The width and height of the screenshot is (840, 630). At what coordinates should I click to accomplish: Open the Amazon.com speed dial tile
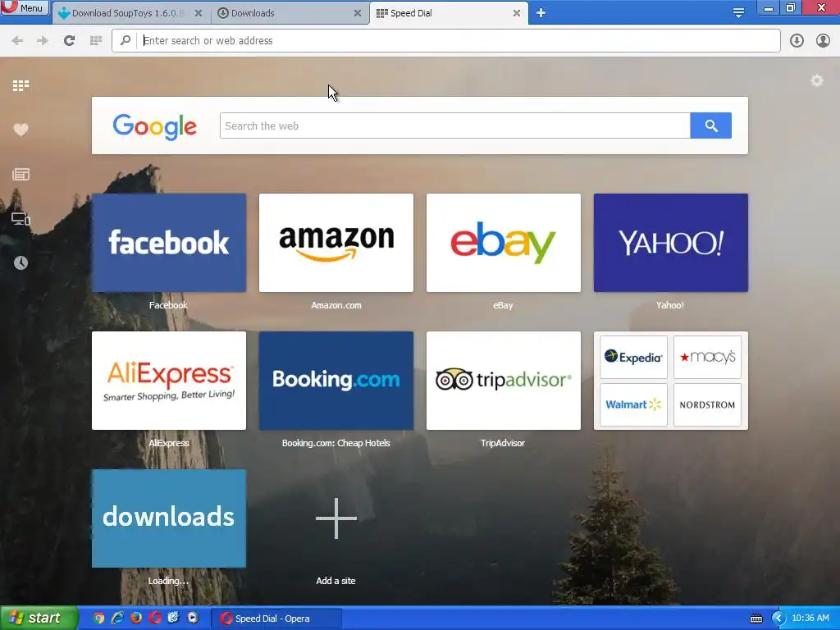(336, 243)
